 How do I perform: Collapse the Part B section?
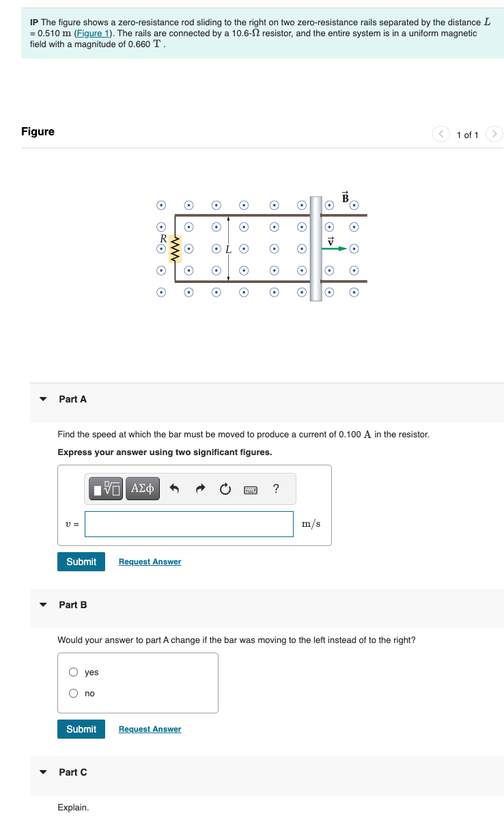pyautogui.click(x=43, y=604)
